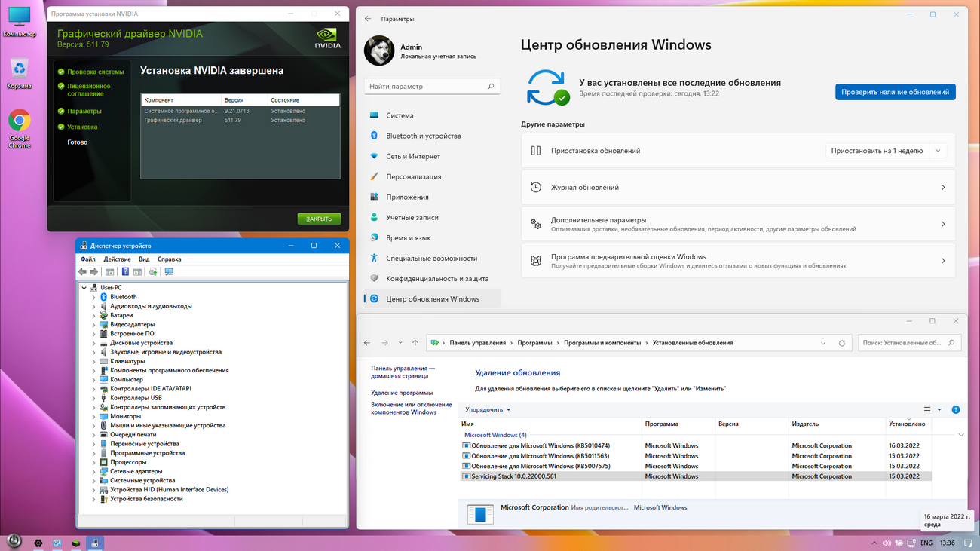Open the Вид menu in Device Manager
Image resolution: width=980 pixels, height=551 pixels.
[144, 259]
